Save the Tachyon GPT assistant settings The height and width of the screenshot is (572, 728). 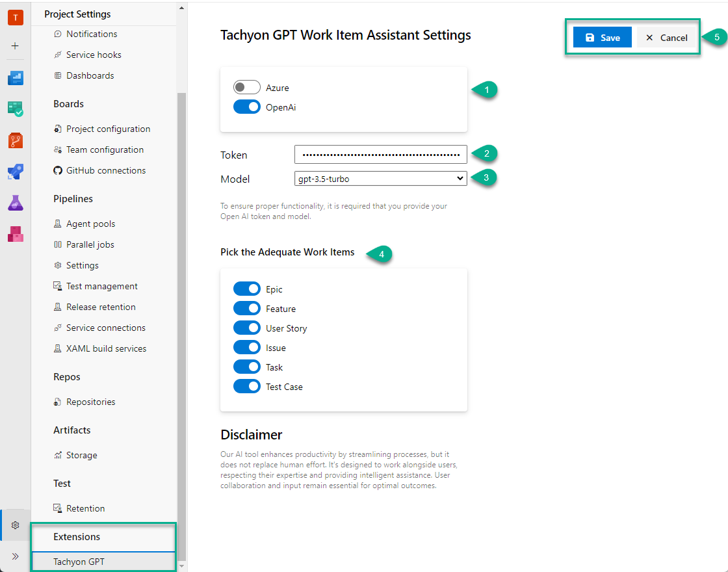coord(602,37)
